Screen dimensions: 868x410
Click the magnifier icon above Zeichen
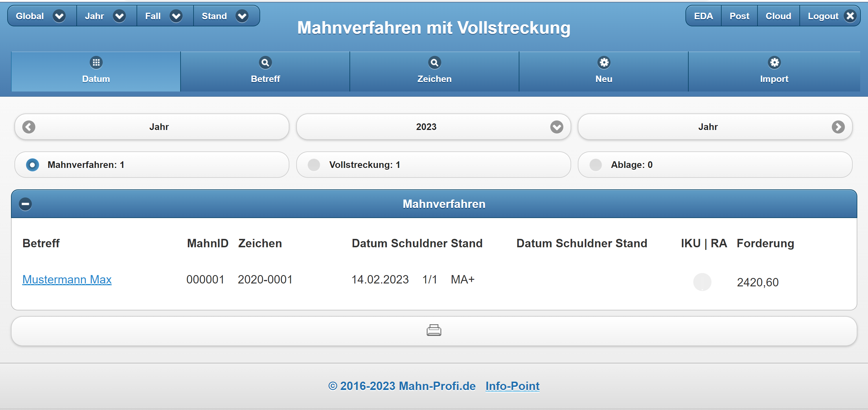click(434, 62)
